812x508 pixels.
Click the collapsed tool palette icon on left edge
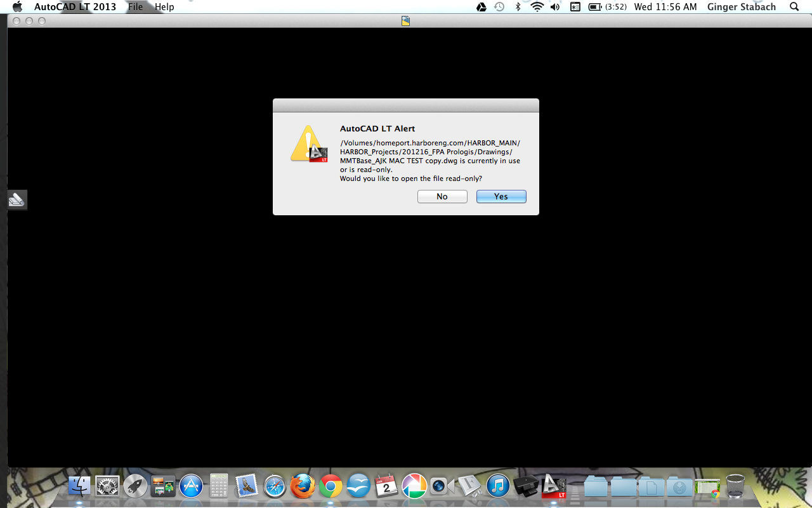click(16, 200)
